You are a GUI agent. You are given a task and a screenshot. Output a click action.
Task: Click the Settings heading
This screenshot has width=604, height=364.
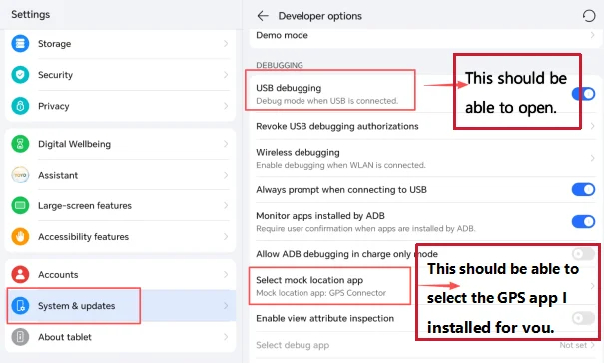click(x=30, y=14)
